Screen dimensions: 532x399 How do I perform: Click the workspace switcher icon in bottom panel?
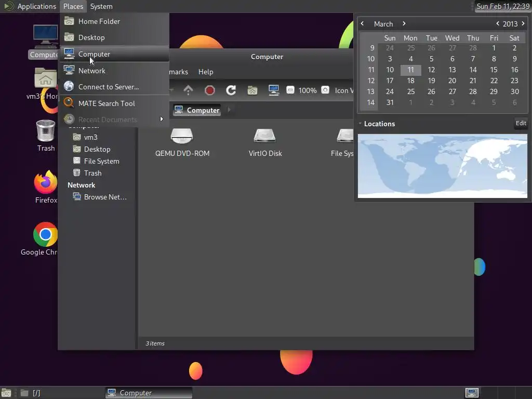pyautogui.click(x=472, y=393)
